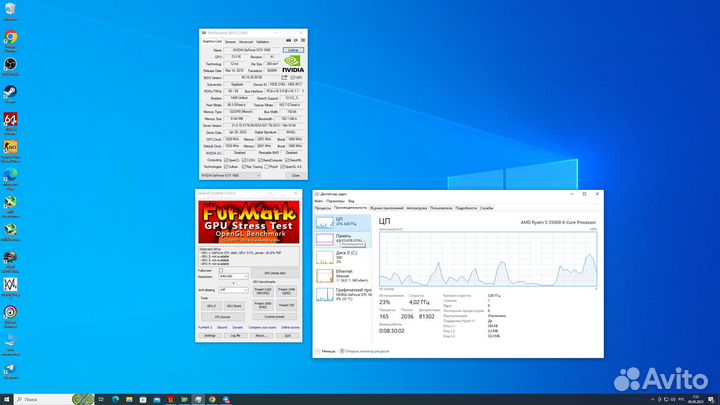
Task: Click the GPU-Z refresh icon
Action: 296,41
